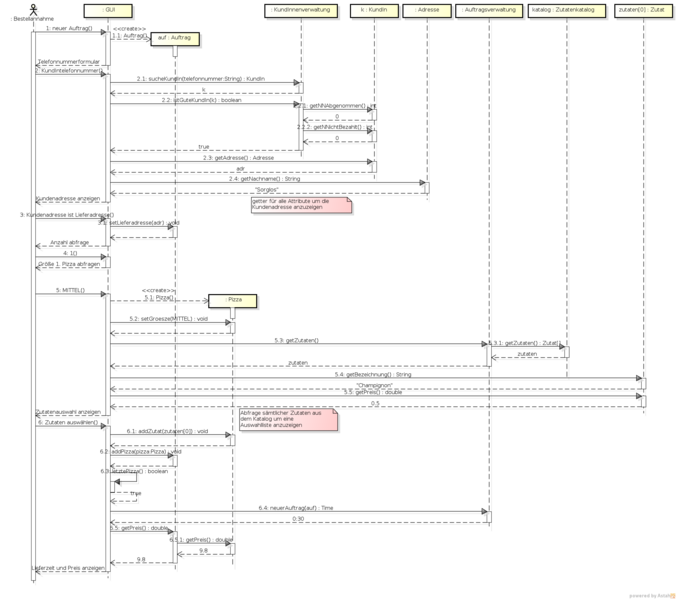The height and width of the screenshot is (600, 677).
Task: Click the '2.2.1: getNNAbgenommen()' message label
Action: (337, 106)
